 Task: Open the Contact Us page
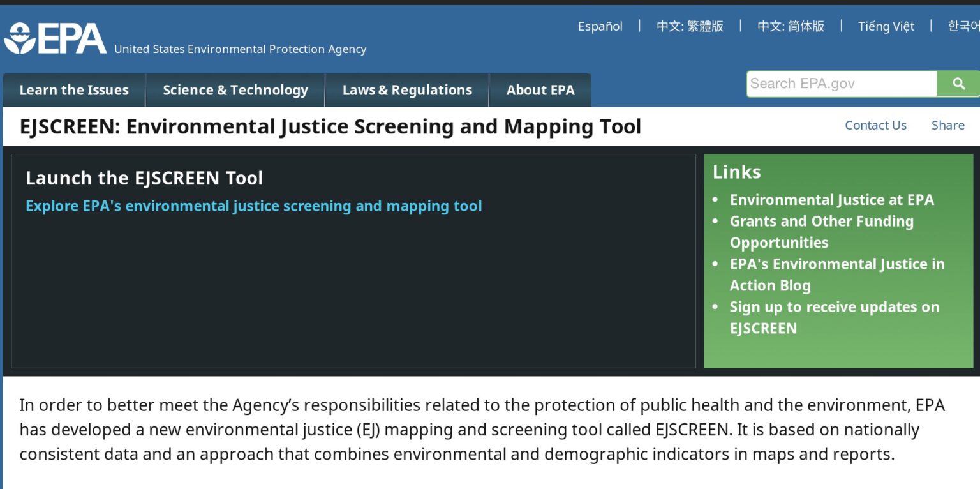tap(875, 125)
